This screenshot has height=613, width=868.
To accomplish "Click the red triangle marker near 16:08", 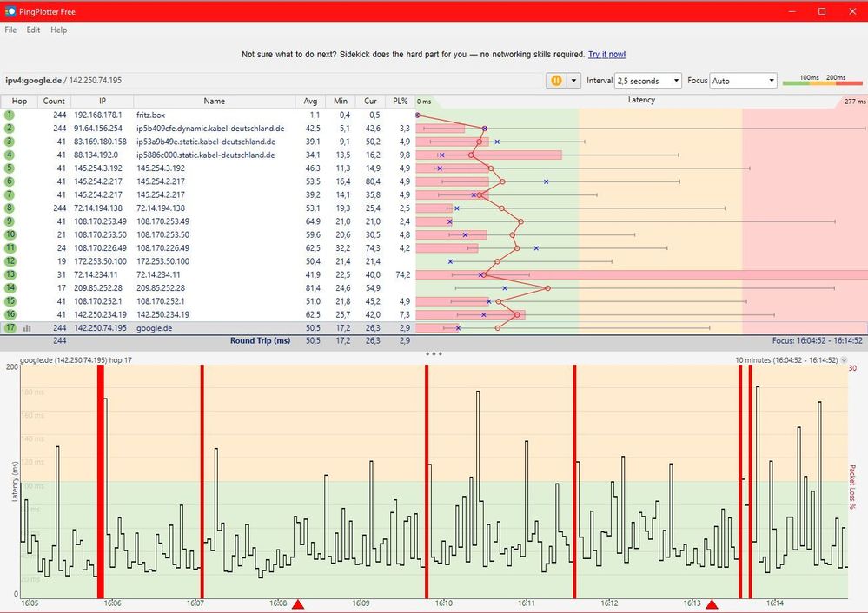I will tap(298, 604).
